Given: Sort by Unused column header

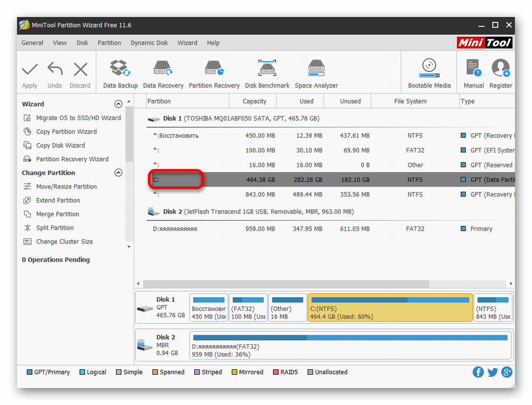Looking at the screenshot, I should pyautogui.click(x=347, y=102).
